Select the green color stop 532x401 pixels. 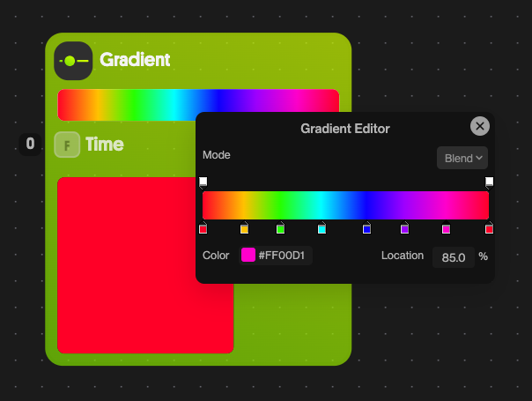click(280, 229)
